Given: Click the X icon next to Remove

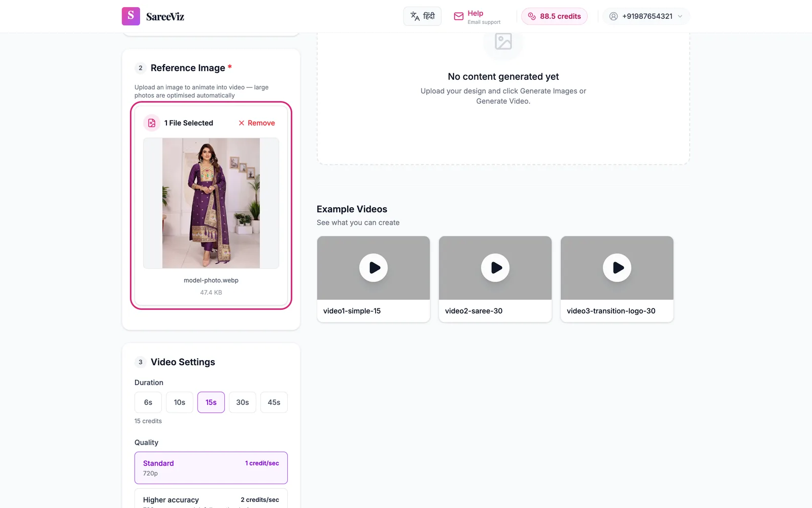Looking at the screenshot, I should tap(242, 123).
